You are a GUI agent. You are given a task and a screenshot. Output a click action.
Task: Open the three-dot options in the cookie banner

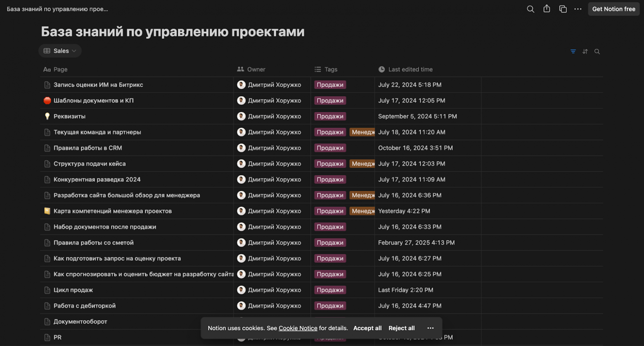(431, 328)
